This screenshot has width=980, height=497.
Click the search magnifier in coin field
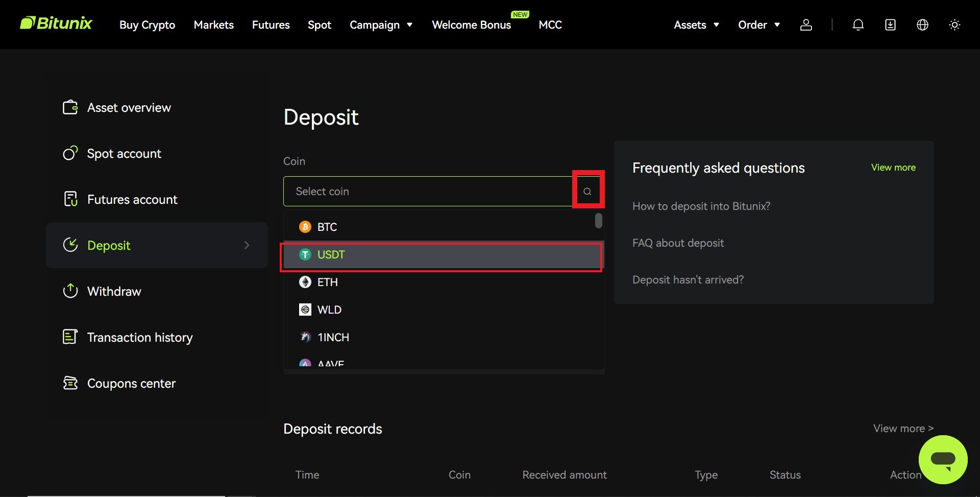coord(587,191)
